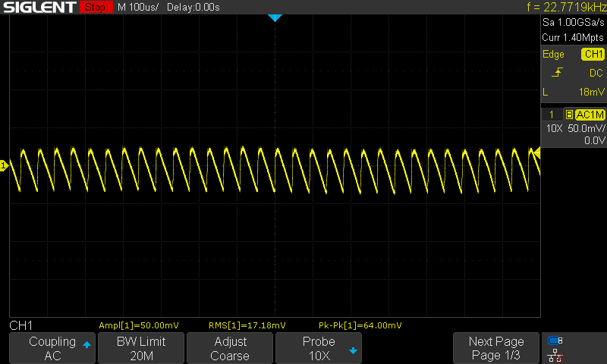Open the Coupling AC selection
The image size is (607, 364).
tap(52, 348)
